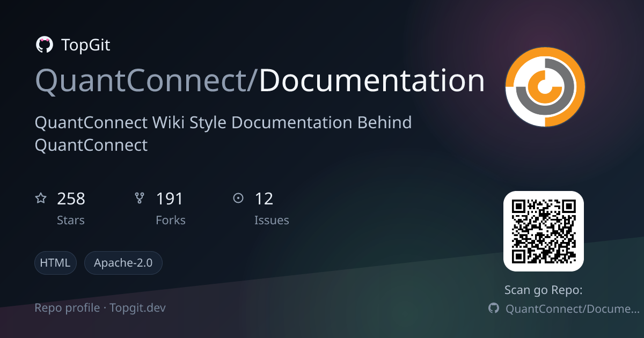Click the QR code image

[x=543, y=231]
